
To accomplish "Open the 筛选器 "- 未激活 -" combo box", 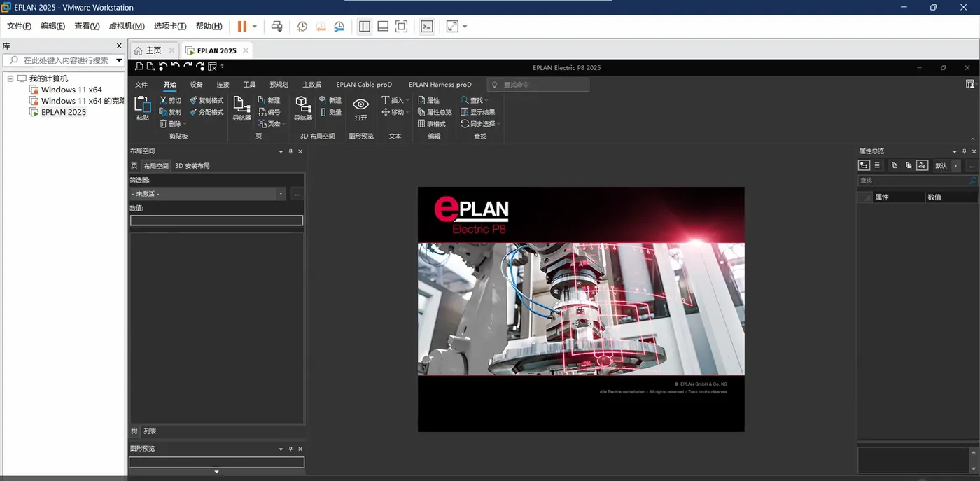I will pyautogui.click(x=208, y=194).
